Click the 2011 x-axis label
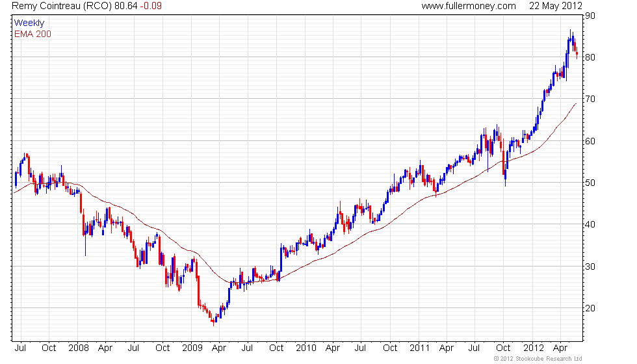637x364 pixels. coord(420,348)
